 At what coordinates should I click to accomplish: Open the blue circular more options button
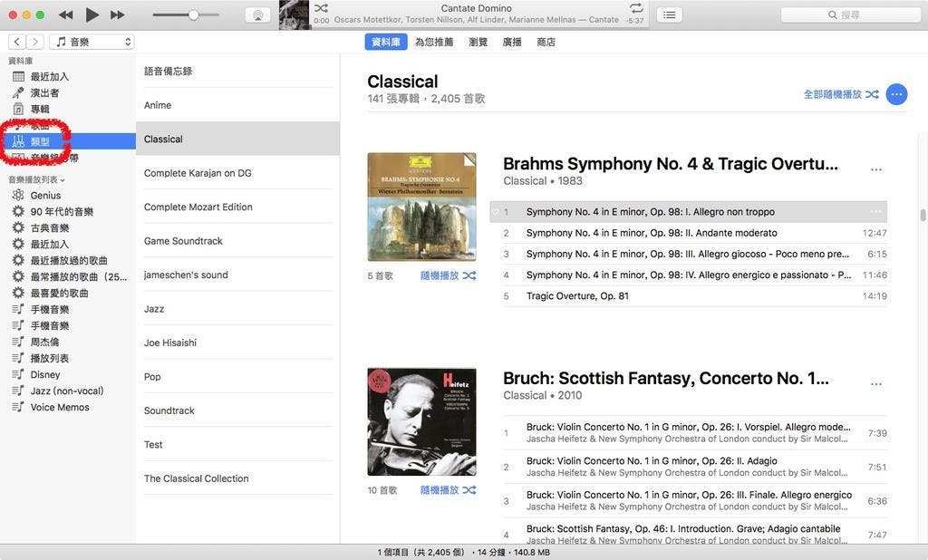tap(896, 94)
